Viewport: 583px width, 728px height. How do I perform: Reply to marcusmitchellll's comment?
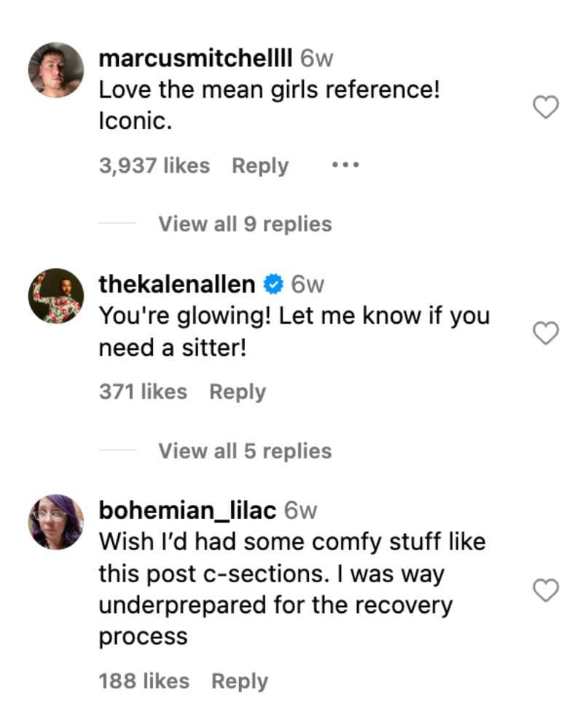click(x=259, y=165)
